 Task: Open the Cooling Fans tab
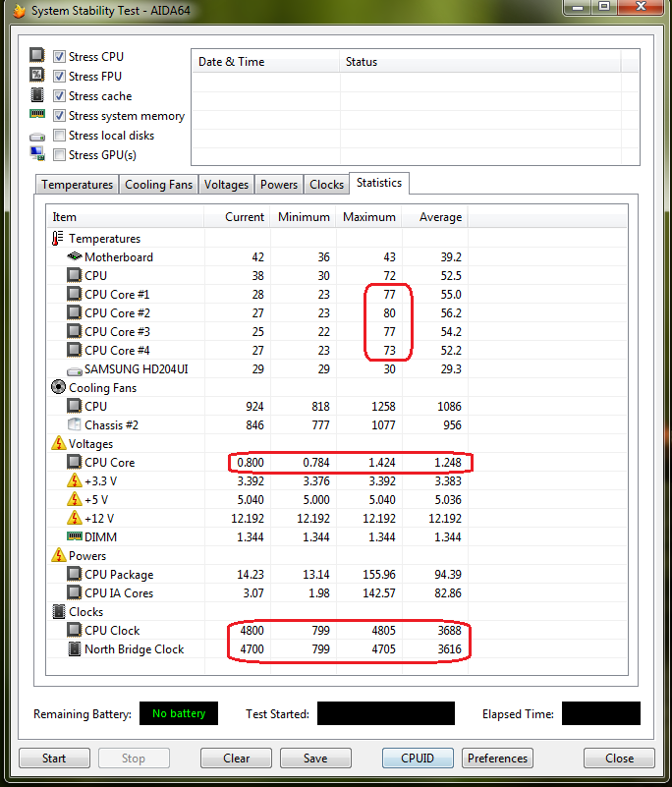coord(158,185)
